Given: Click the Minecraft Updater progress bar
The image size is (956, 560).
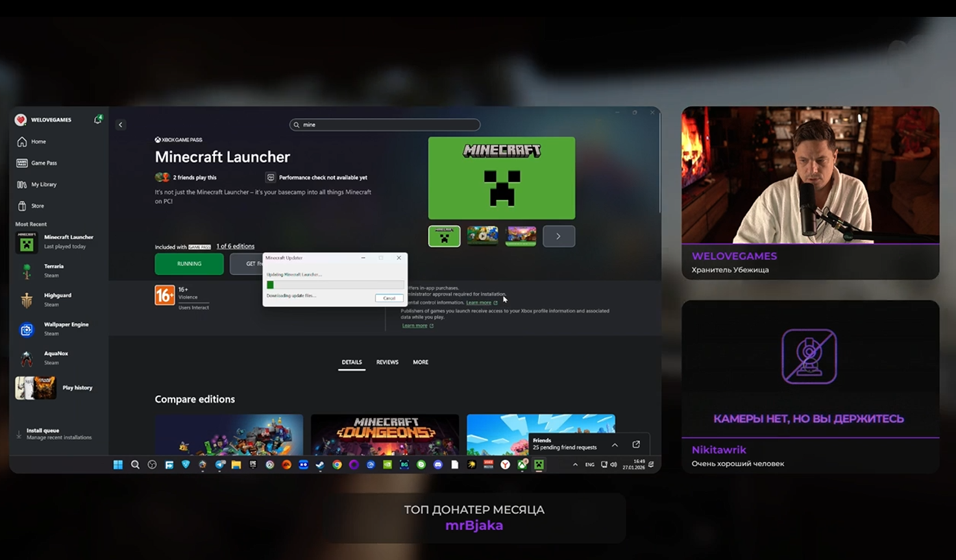Looking at the screenshot, I should (x=335, y=285).
